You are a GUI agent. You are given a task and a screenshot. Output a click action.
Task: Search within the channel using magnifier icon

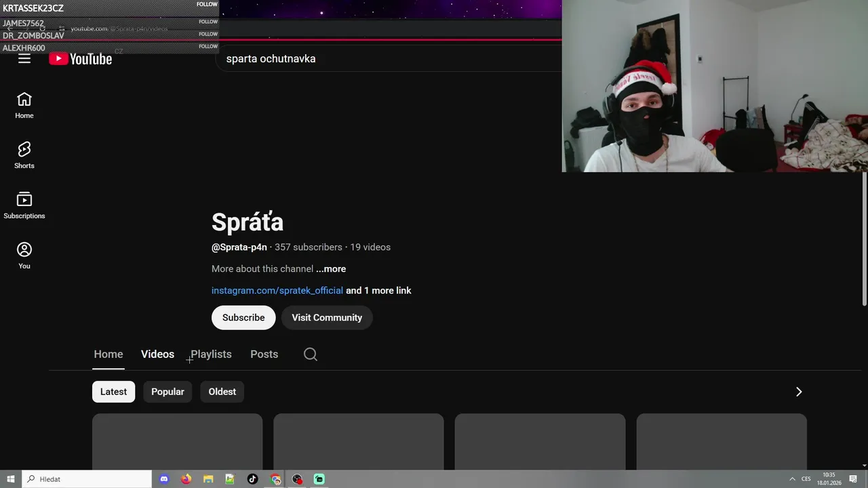(x=311, y=354)
